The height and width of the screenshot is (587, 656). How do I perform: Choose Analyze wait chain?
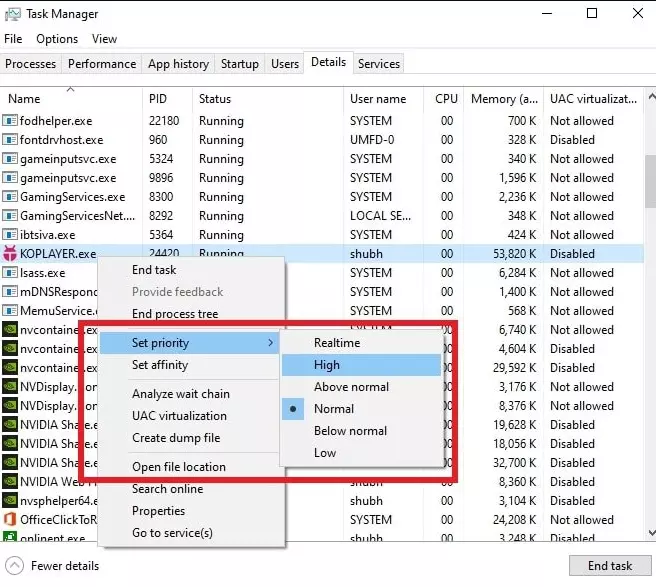[x=189, y=394]
